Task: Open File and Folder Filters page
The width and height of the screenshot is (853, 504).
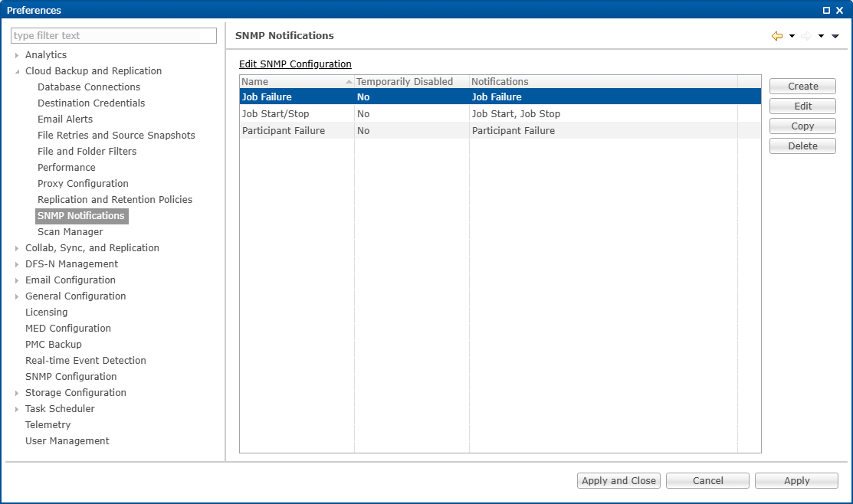Action: point(87,151)
